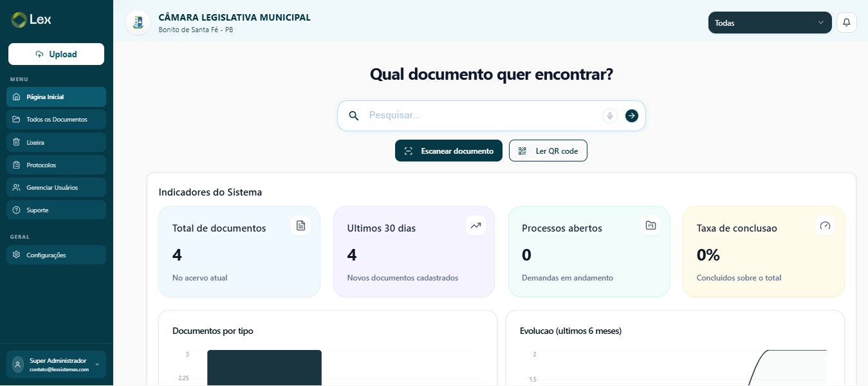Expand the Todas dropdown

770,23
